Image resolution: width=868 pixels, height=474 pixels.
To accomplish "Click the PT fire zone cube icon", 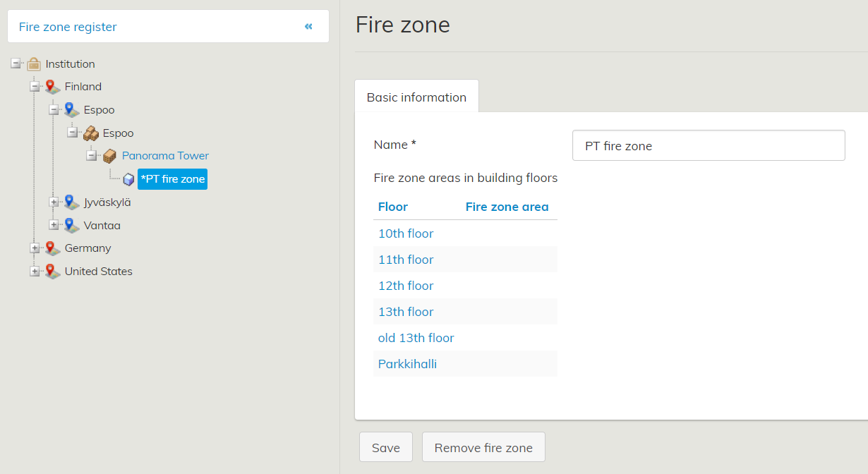I will (128, 180).
